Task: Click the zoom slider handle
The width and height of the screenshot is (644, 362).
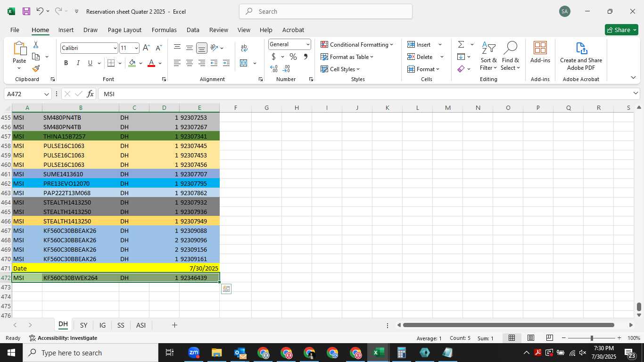Action: (592, 338)
